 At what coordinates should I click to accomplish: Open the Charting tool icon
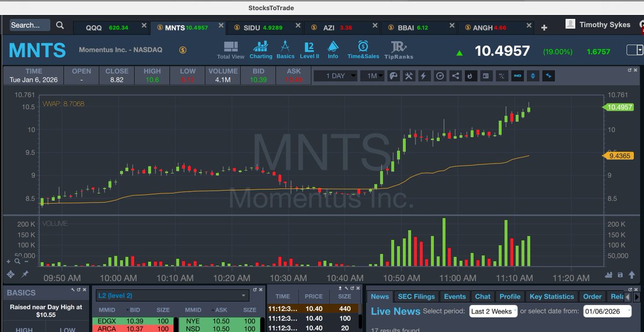(261, 47)
